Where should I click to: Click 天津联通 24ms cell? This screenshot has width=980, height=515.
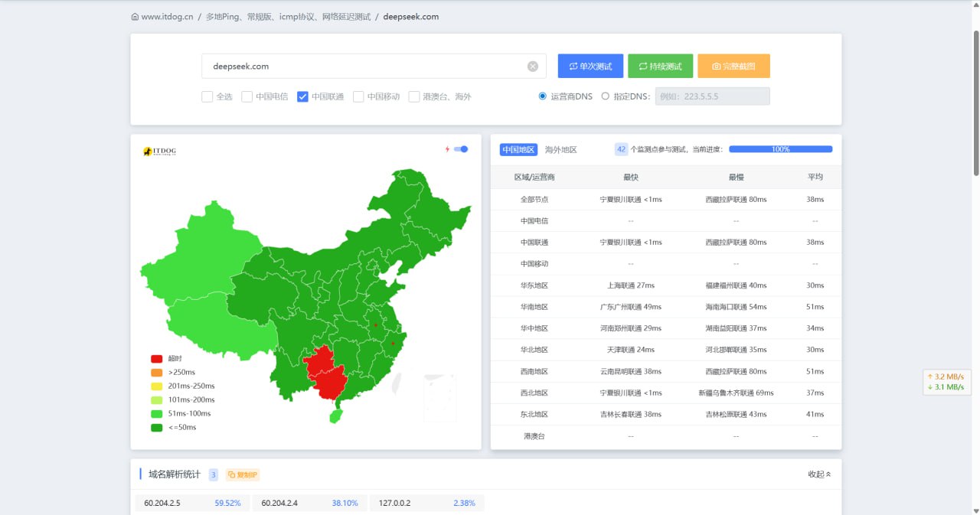click(631, 350)
